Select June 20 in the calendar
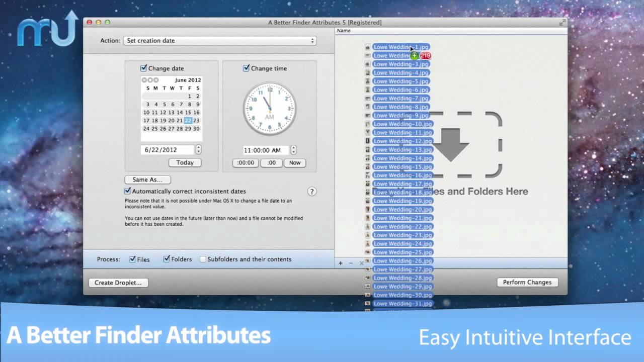The height and width of the screenshot is (362, 644). point(171,121)
